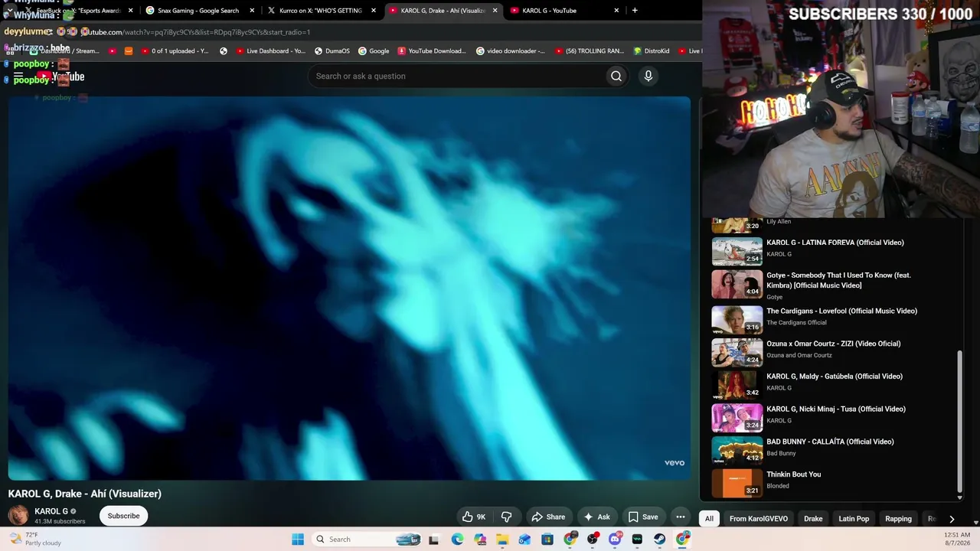This screenshot has width=980, height=551.
Task: Open Discord from the taskbar
Action: point(615,540)
